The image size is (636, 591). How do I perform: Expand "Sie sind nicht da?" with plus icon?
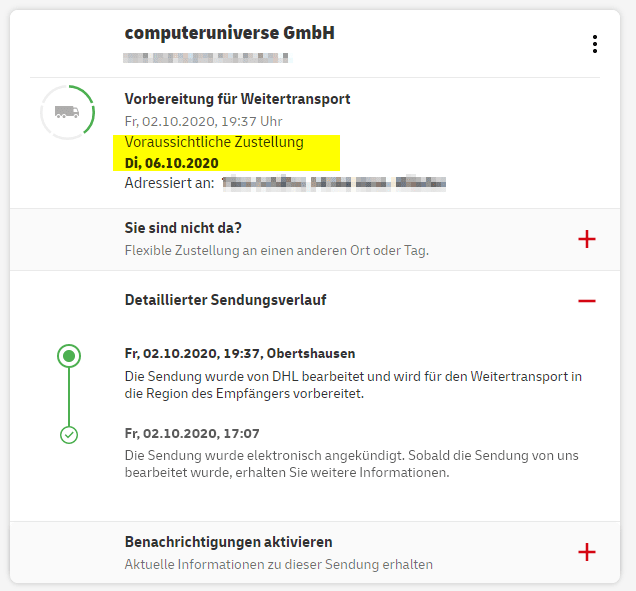coord(587,239)
